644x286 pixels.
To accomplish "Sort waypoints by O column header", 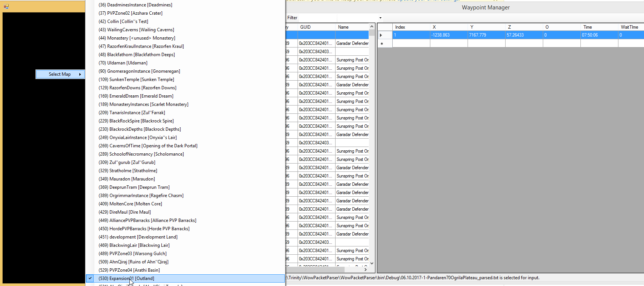I will [562, 27].
